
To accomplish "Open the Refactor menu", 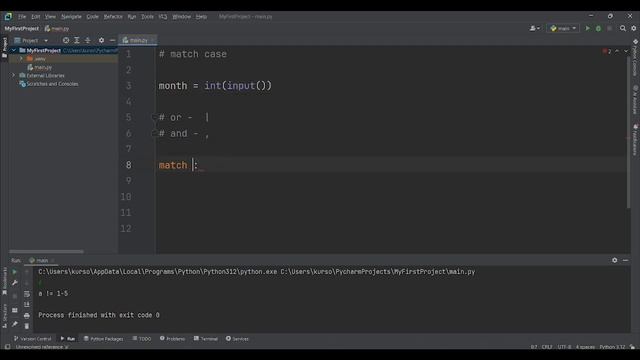I will click(x=113, y=17).
